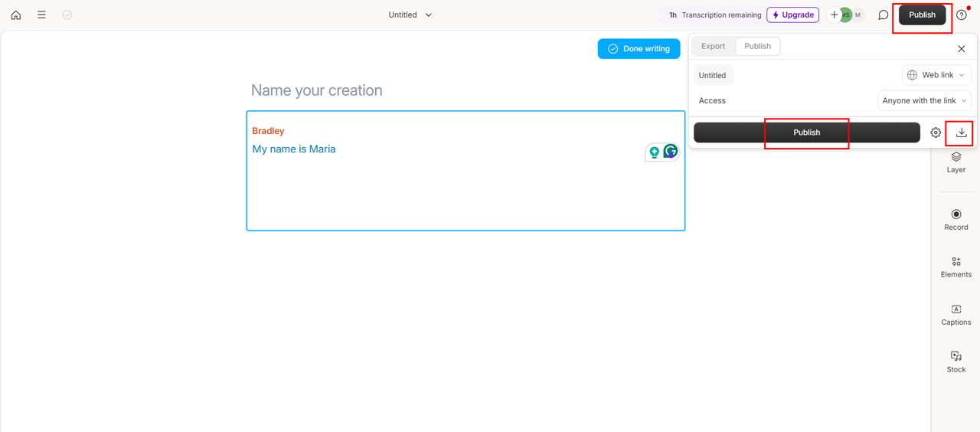Open the help question mark icon

pyautogui.click(x=962, y=15)
